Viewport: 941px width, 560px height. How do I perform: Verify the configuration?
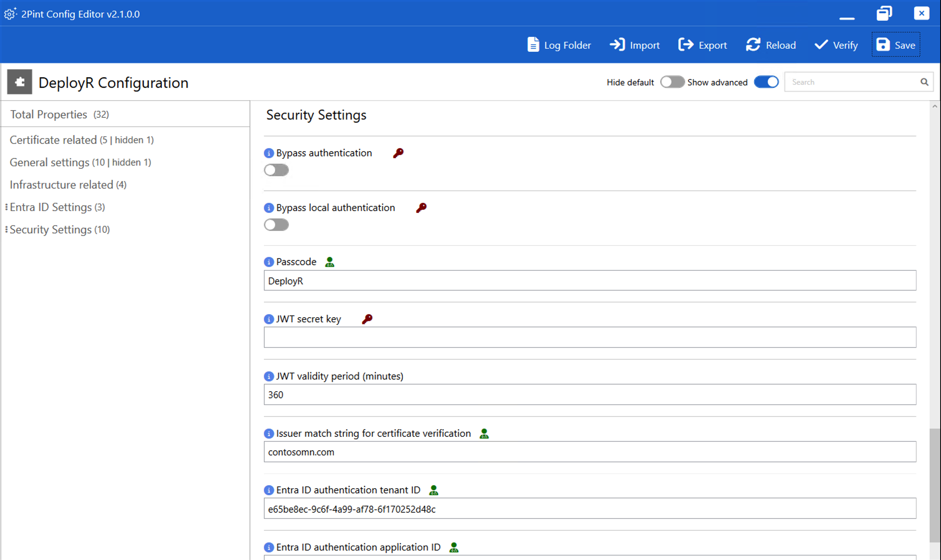836,45
